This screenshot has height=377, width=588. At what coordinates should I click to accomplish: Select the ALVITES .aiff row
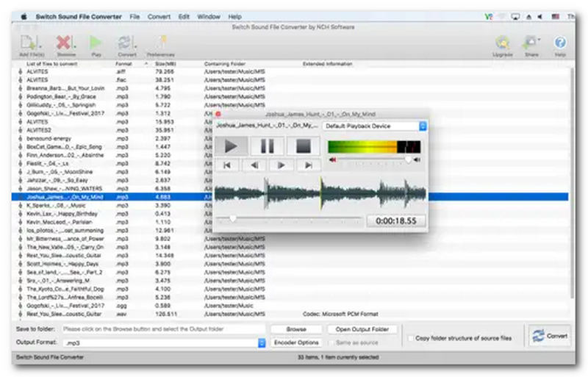(x=290, y=71)
